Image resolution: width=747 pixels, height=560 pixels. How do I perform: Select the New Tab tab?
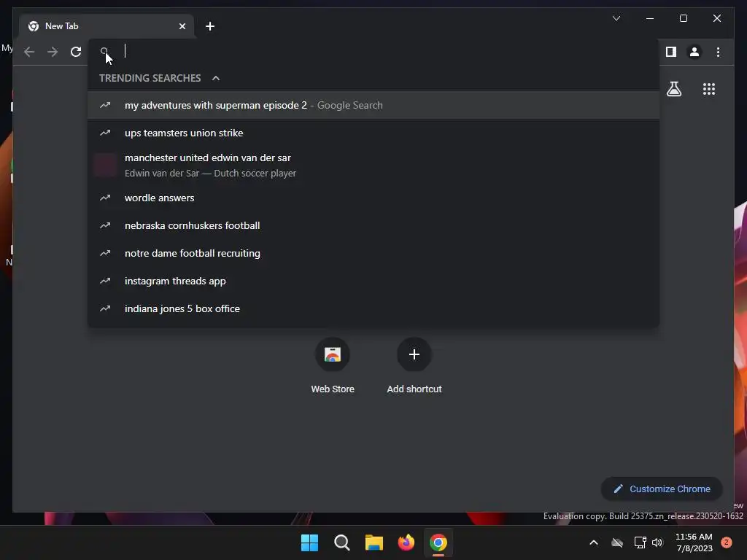[x=107, y=26]
